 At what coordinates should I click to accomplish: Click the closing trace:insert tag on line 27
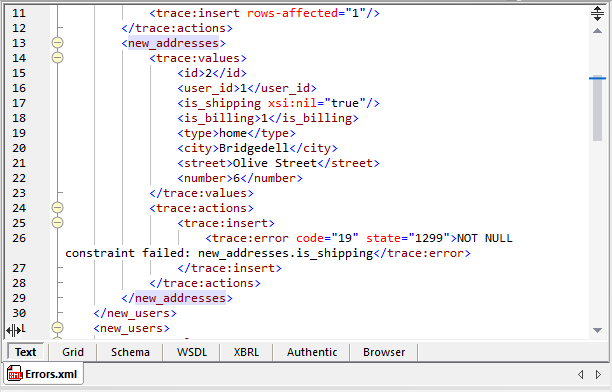pyautogui.click(x=230, y=268)
